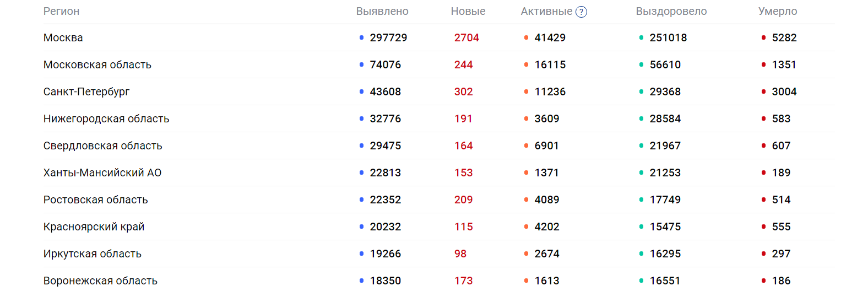Viewport: 868px width, 291px height.
Task: Open the Московская область region
Action: click(x=97, y=65)
